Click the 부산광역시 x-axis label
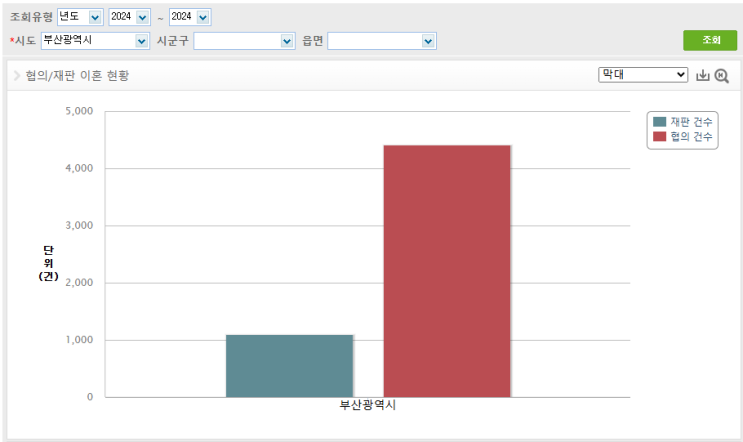This screenshot has height=442, width=743. 368,405
